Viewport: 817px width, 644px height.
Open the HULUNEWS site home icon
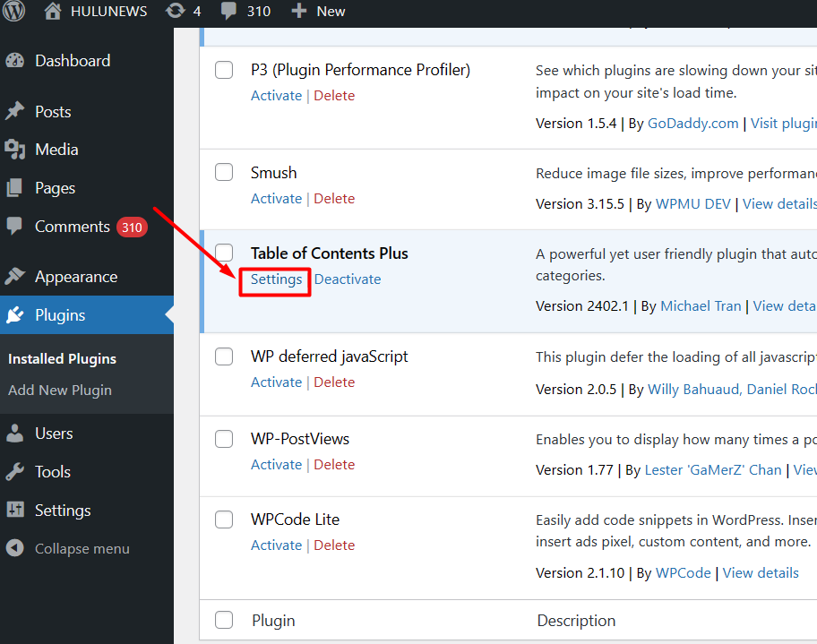coord(53,12)
